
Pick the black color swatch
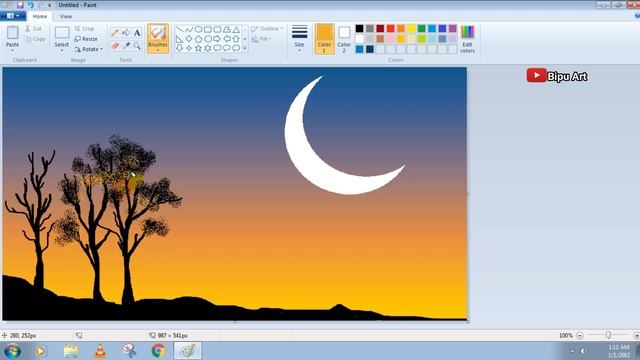(x=359, y=28)
